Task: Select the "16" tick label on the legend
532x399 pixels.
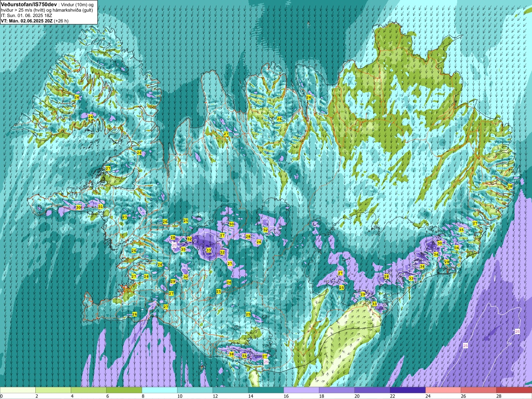Action: tap(286, 396)
